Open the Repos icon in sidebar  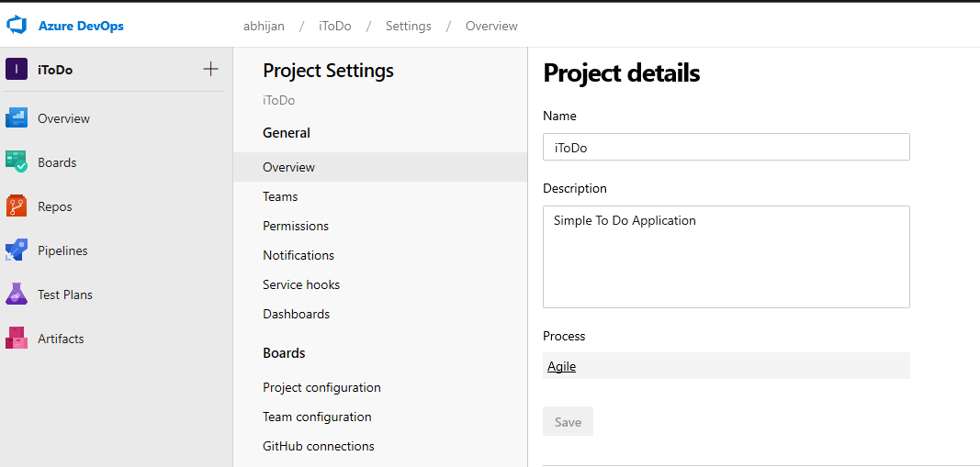[x=17, y=206]
